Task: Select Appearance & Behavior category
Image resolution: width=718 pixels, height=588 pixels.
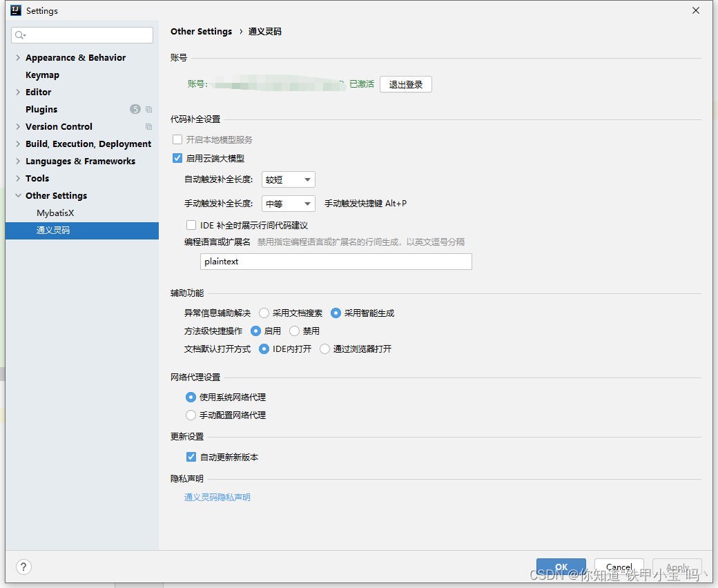Action: point(75,58)
